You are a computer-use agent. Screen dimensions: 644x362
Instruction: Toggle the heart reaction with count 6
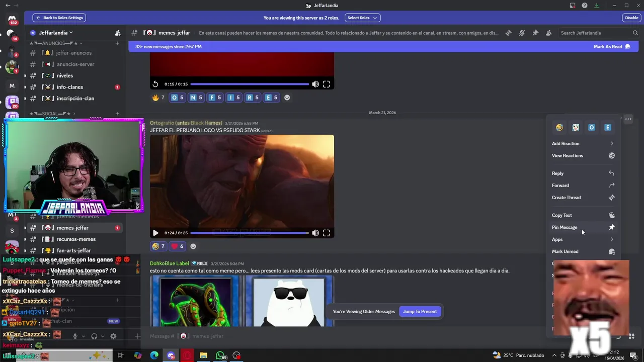point(178,246)
